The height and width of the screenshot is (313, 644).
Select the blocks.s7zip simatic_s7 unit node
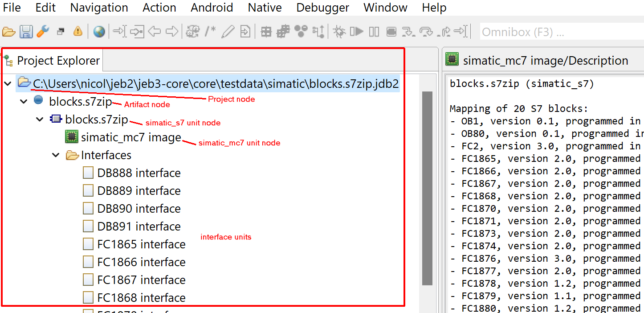[x=90, y=119]
